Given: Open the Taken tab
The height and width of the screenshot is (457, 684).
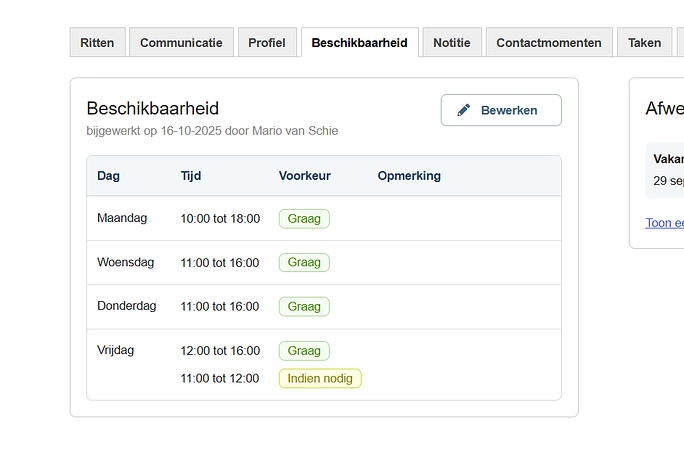Looking at the screenshot, I should point(644,43).
